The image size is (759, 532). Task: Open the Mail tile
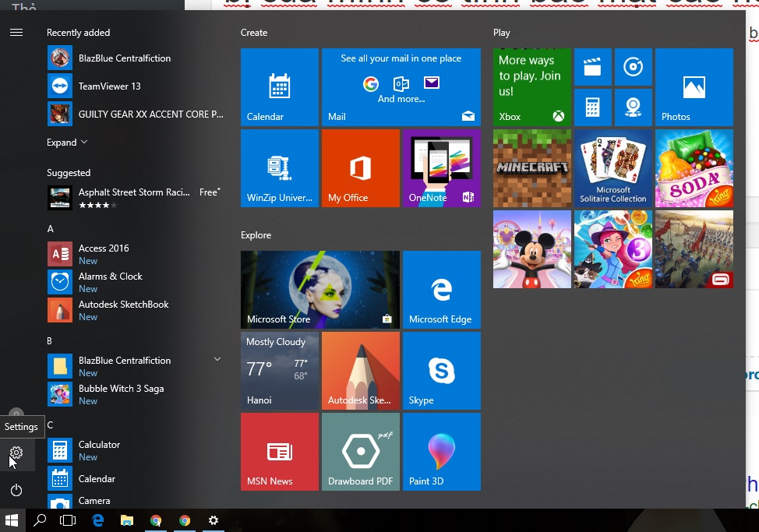coord(401,86)
